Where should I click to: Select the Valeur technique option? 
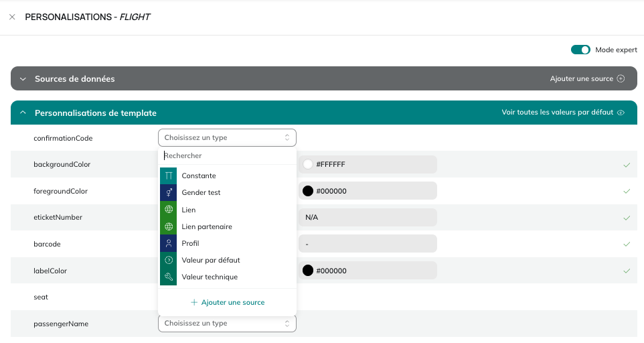(227, 277)
